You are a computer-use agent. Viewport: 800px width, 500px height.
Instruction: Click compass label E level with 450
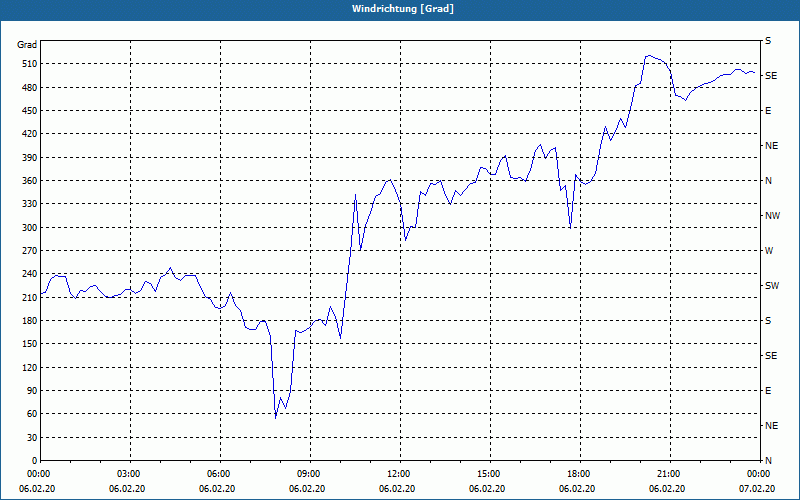[768, 111]
